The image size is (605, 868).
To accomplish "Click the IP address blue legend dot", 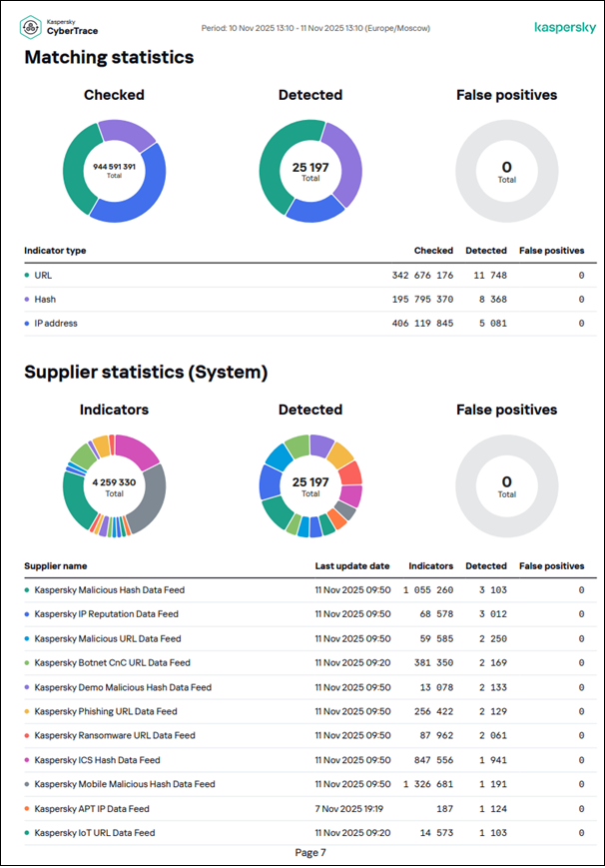I will (x=27, y=324).
